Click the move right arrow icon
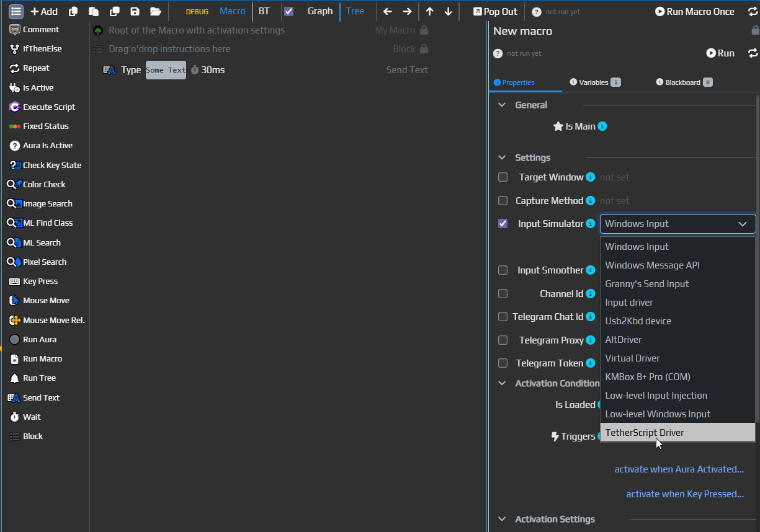This screenshot has width=760, height=532. tap(407, 11)
